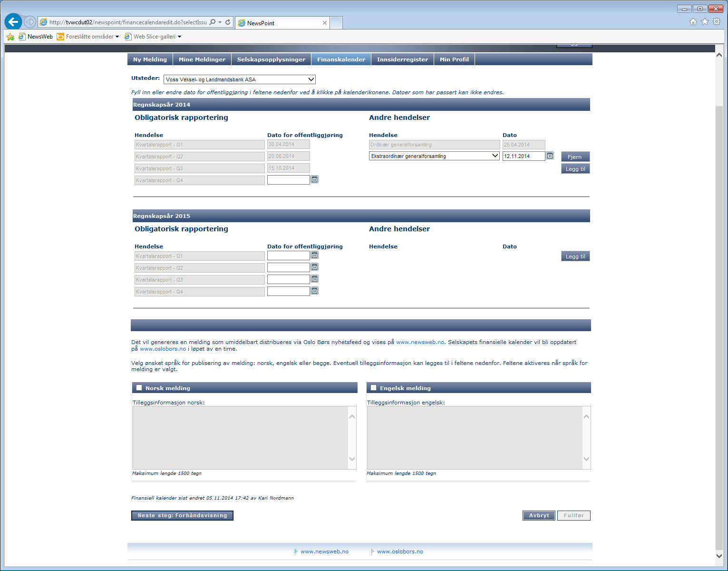The height and width of the screenshot is (571, 728).
Task: Click the add-to-favorites bar star icon
Action: click(10, 37)
